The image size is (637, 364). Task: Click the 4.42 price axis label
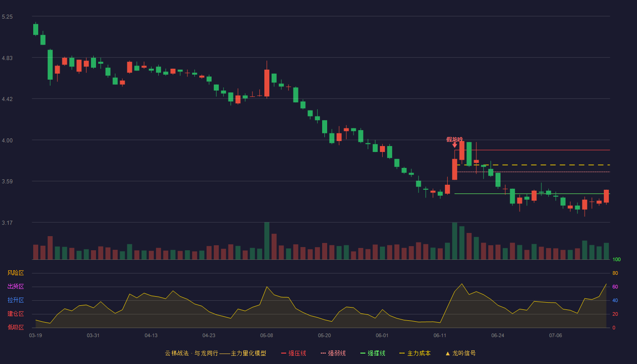click(x=7, y=99)
